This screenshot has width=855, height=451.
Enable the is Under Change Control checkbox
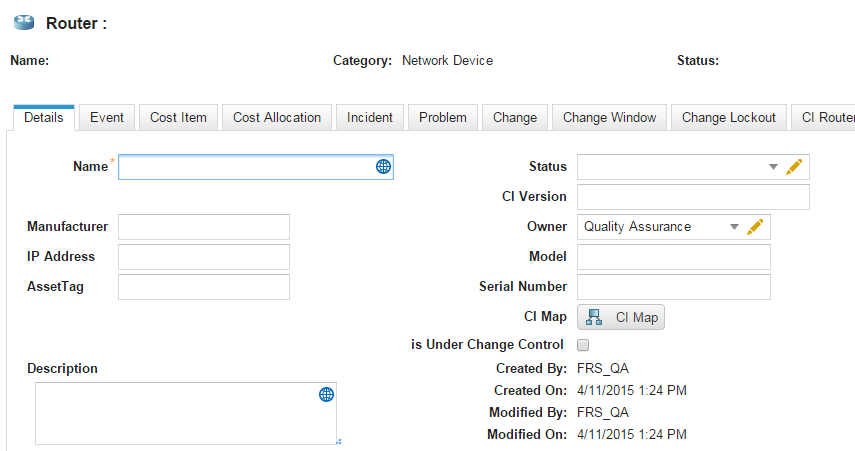(583, 345)
